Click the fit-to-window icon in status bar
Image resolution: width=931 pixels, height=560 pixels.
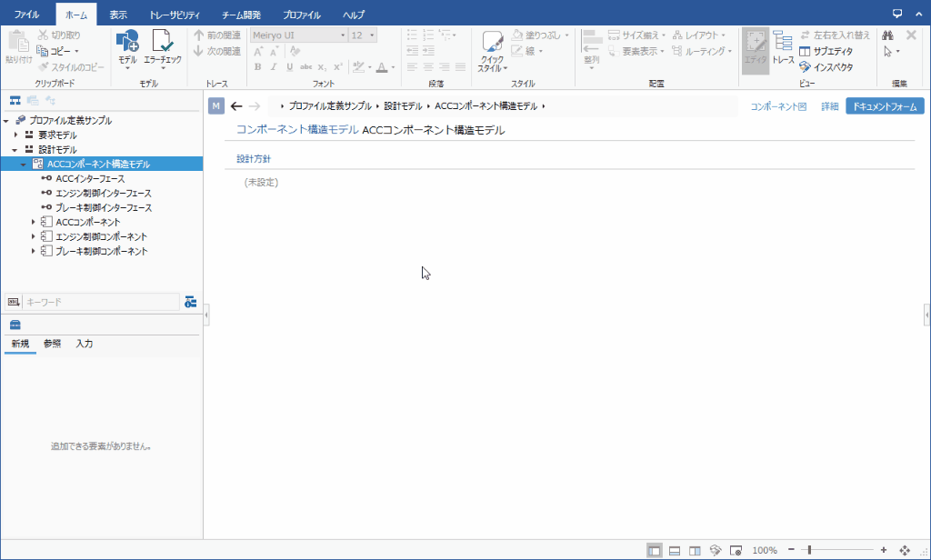click(905, 550)
